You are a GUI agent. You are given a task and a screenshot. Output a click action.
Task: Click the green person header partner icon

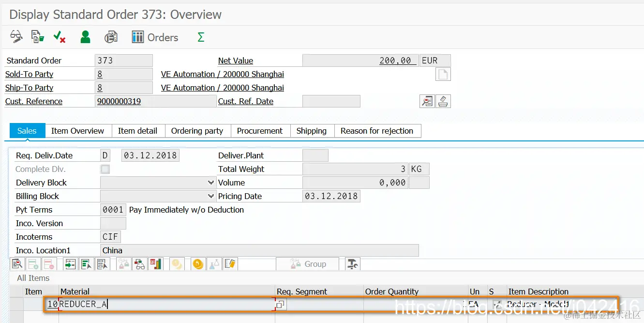[x=86, y=37]
